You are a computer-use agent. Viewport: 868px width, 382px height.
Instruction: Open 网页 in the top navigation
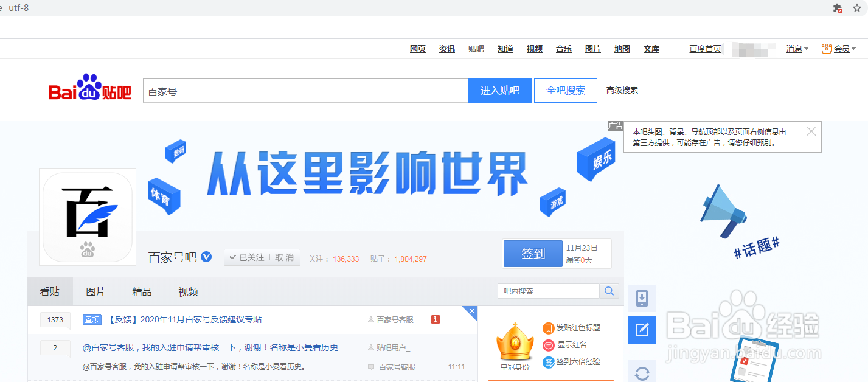[418, 49]
